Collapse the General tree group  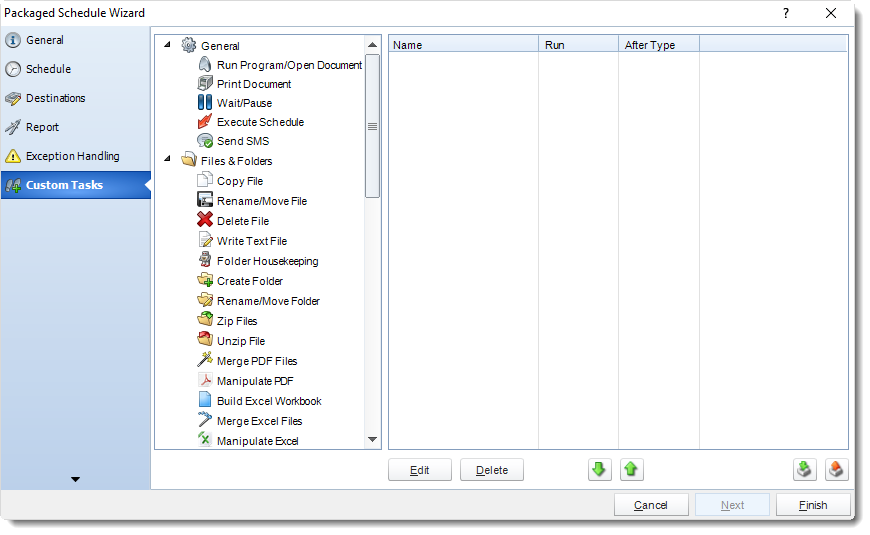pos(167,44)
